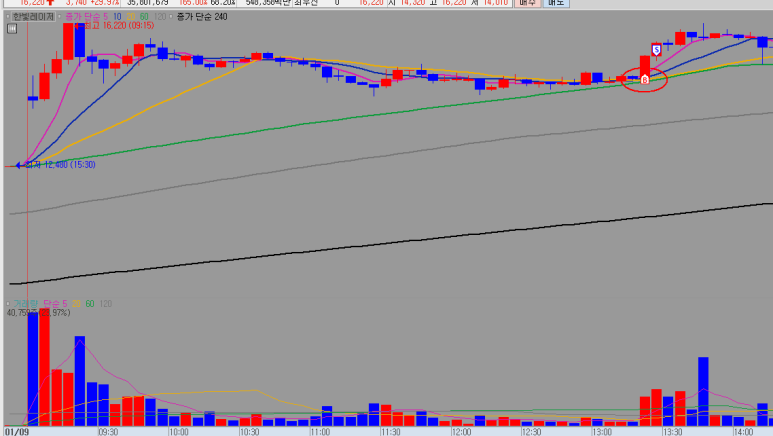Click the 14,010 low price value in header
This screenshot has width=773, height=436.
[497, 2]
